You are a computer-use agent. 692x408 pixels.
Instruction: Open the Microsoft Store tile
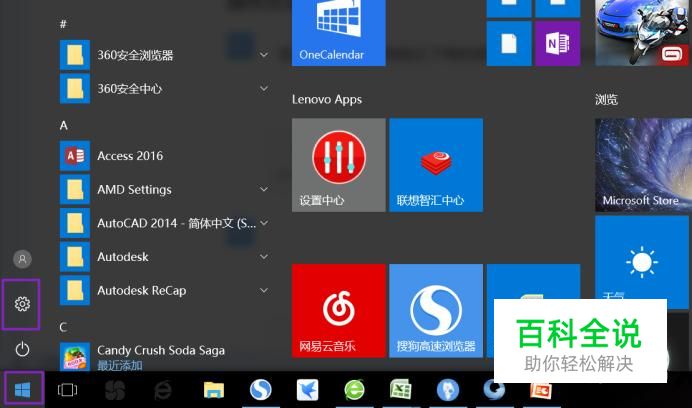642,165
